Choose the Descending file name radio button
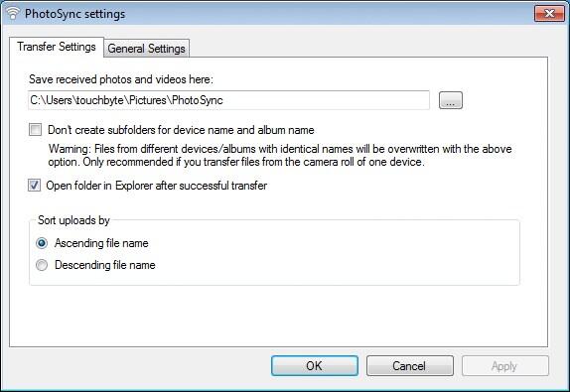 point(42,265)
